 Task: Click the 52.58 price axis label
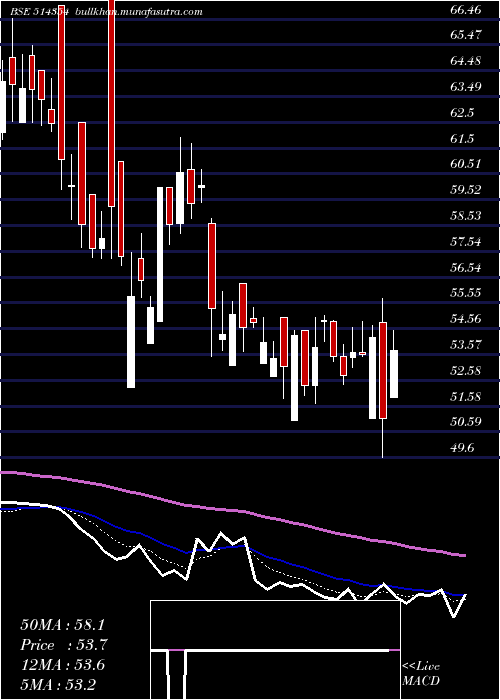tap(466, 371)
